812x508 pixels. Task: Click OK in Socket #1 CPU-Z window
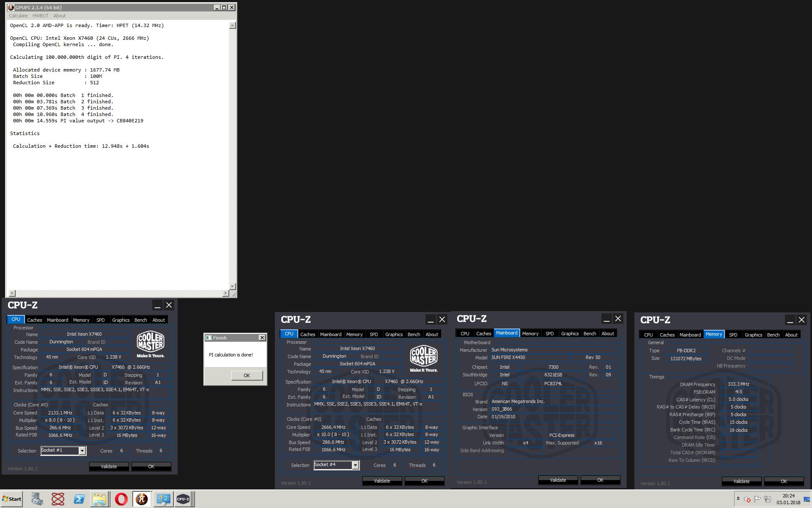[x=151, y=467]
